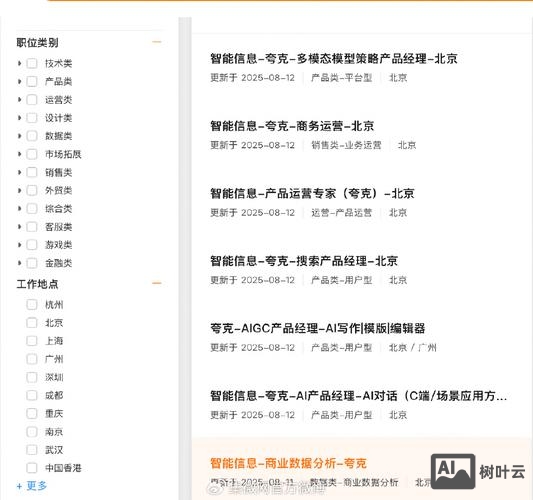Click the 销售类-业务运营 category tag
The width and height of the screenshot is (533, 500).
[x=346, y=145]
